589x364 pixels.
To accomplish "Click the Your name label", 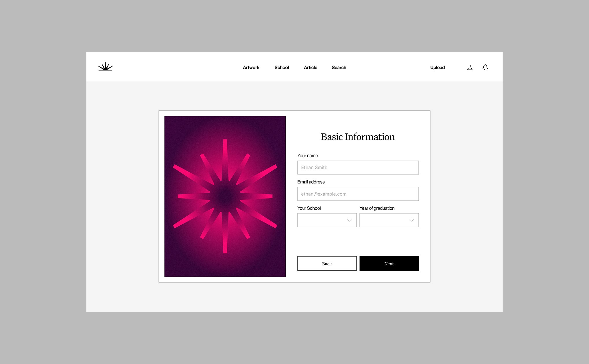I will pos(307,155).
